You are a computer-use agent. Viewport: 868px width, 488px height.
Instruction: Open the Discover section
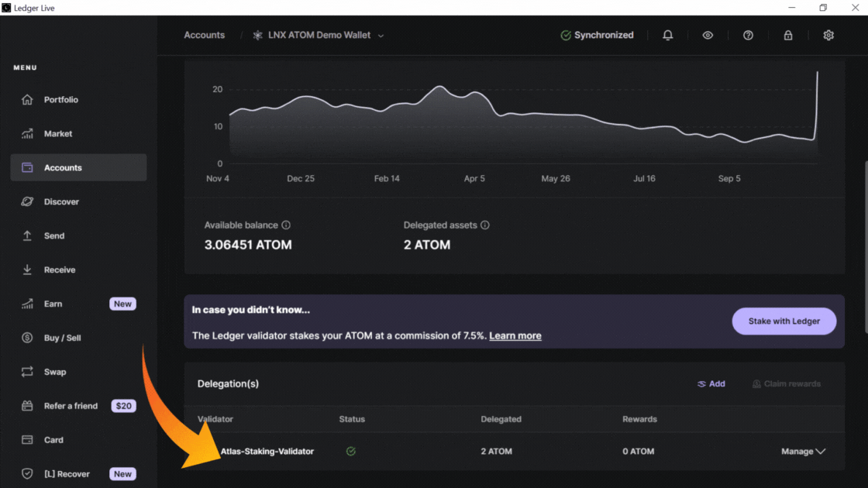click(61, 202)
